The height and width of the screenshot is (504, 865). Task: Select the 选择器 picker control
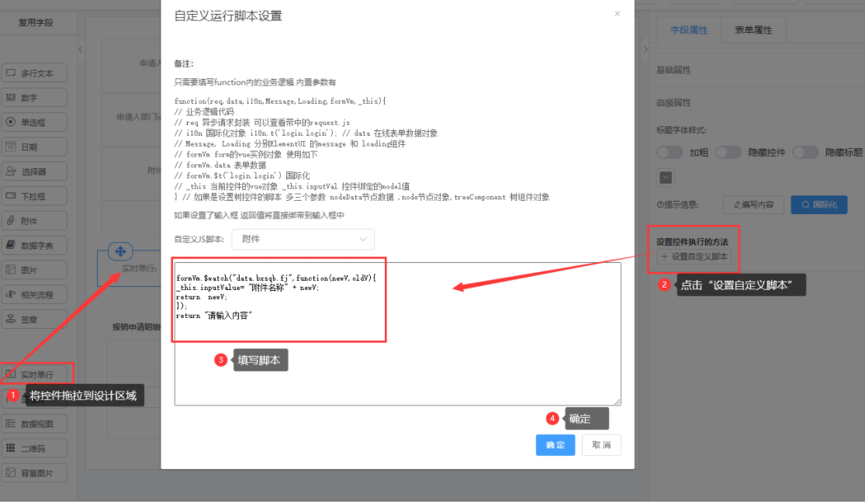pyautogui.click(x=34, y=171)
